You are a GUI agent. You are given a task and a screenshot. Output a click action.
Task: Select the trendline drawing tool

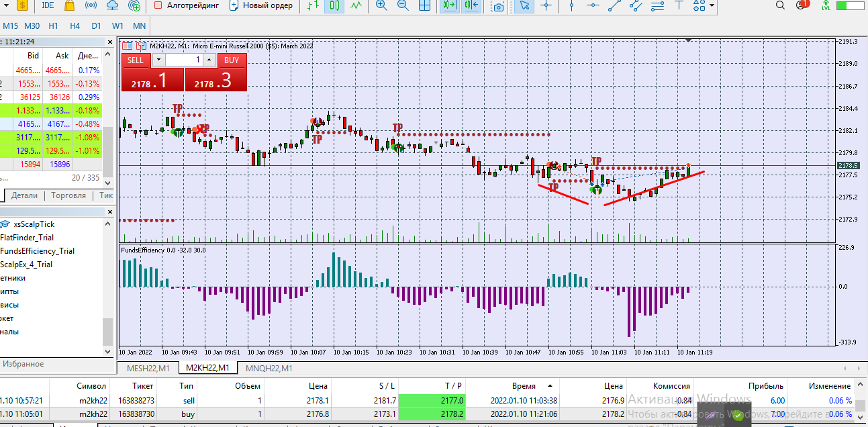point(614,5)
